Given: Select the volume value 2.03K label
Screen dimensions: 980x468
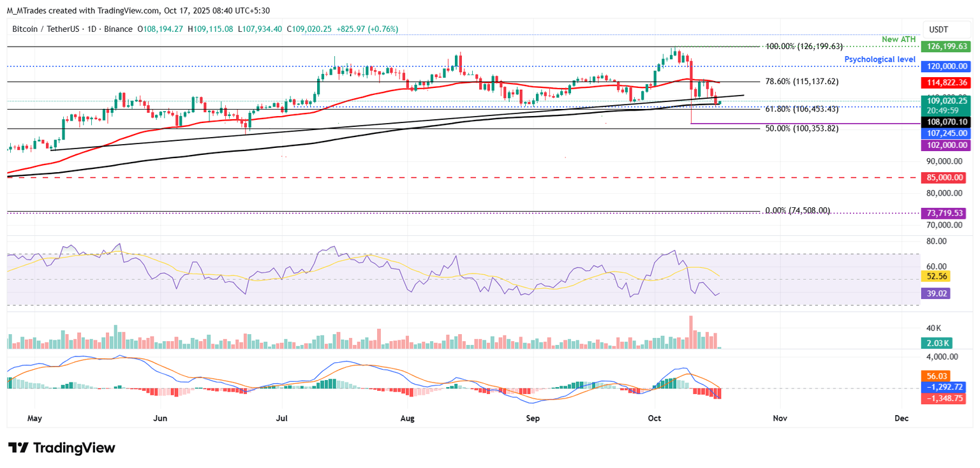Looking at the screenshot, I should 937,342.
